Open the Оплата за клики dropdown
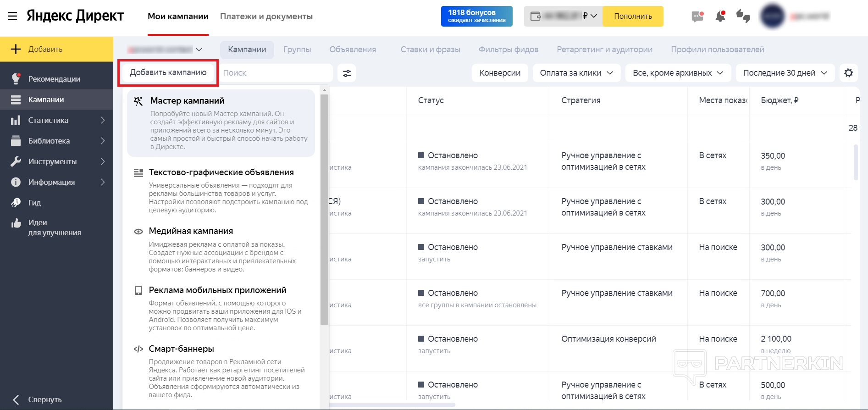 pos(576,73)
